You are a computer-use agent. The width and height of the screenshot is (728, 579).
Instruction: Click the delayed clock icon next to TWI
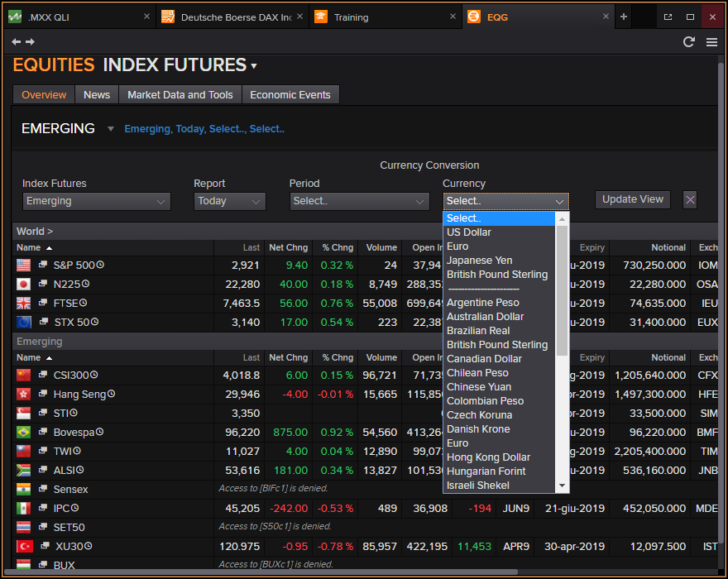coord(77,451)
